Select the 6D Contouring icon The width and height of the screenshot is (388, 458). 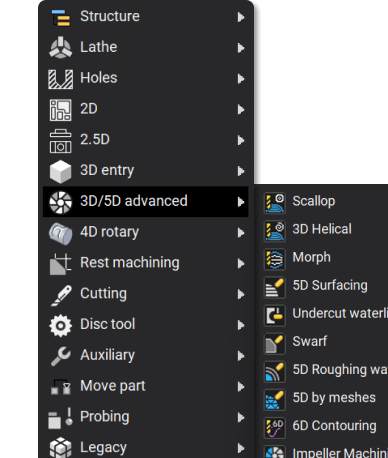click(x=275, y=427)
